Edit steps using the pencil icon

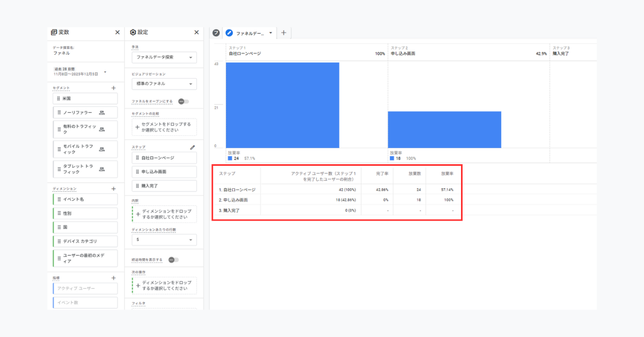pos(193,147)
